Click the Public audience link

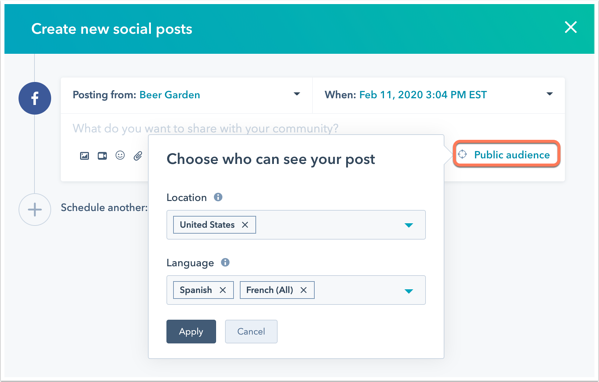pyautogui.click(x=512, y=155)
